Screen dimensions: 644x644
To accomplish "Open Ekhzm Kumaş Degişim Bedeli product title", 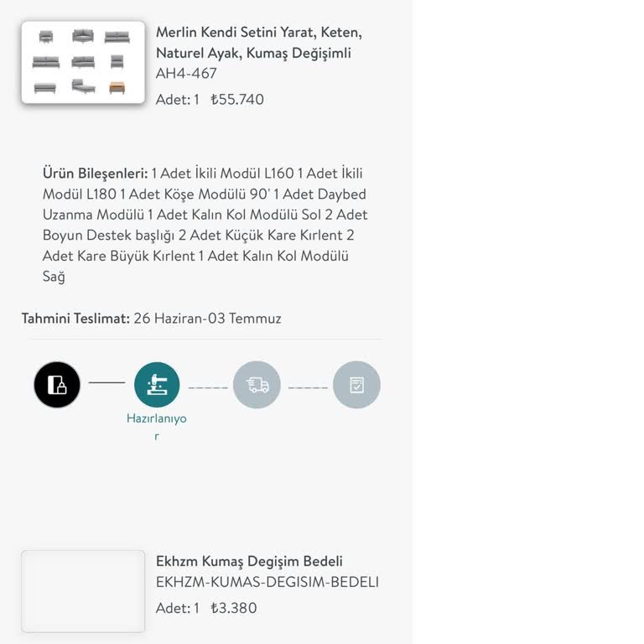I will tap(249, 561).
